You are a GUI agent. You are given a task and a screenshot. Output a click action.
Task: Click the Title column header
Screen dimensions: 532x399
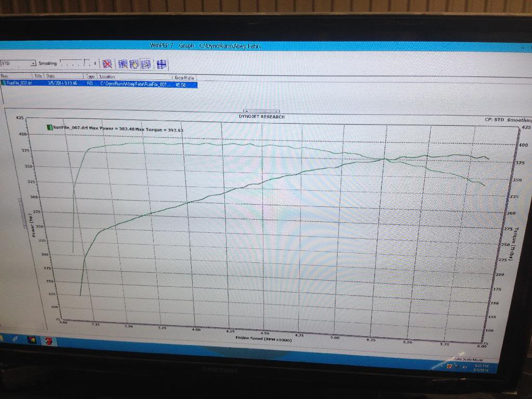tap(38, 76)
